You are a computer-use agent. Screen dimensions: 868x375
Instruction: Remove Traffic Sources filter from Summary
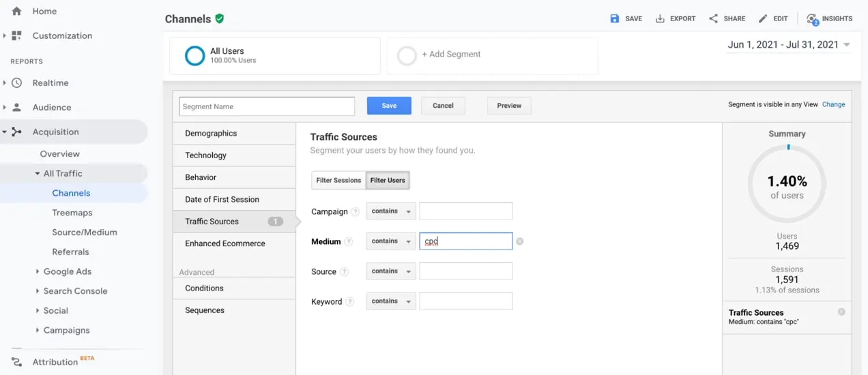coord(841,312)
